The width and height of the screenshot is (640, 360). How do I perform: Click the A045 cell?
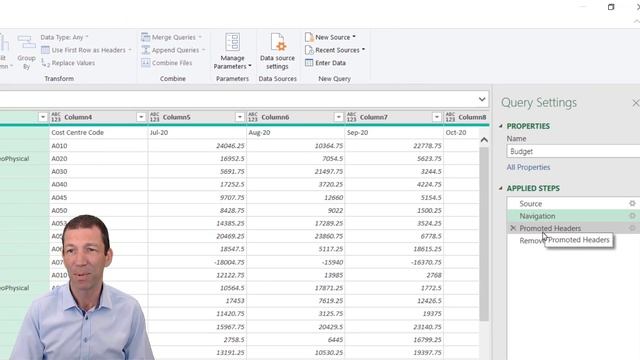98,198
